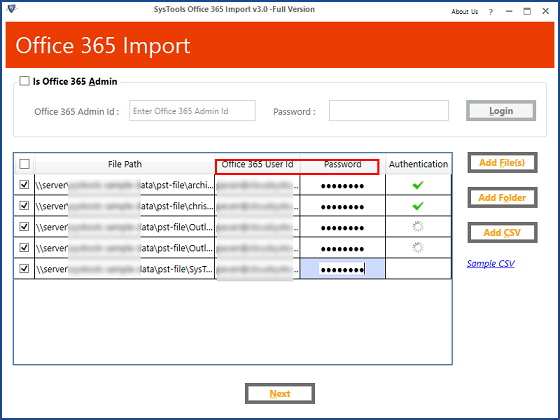Focus the Office 365 Admin Id field
Image resolution: width=560 pixels, height=420 pixels.
192,111
